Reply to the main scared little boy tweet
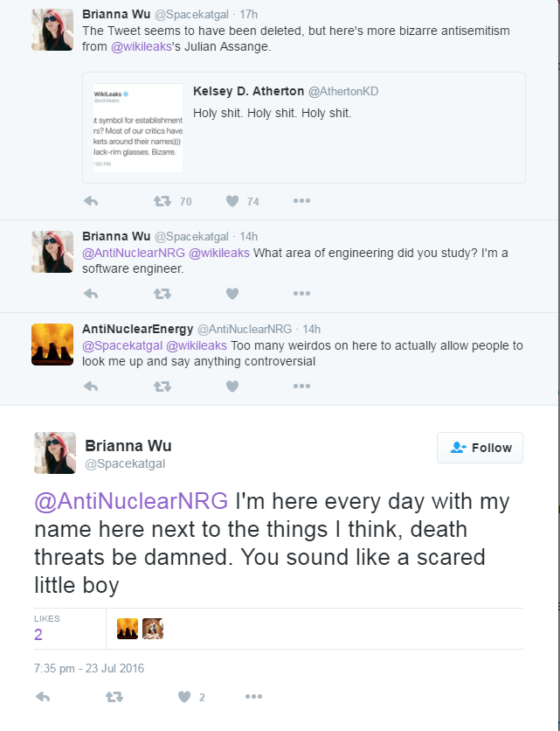 pos(43,697)
